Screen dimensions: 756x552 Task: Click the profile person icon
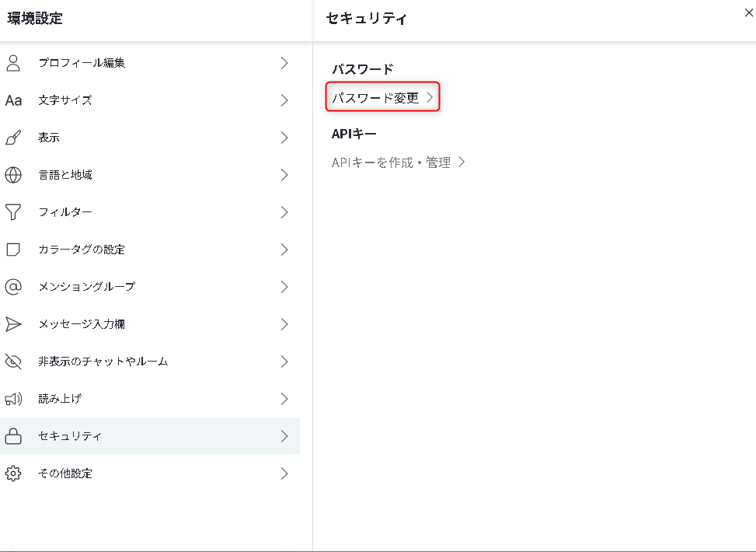[13, 63]
